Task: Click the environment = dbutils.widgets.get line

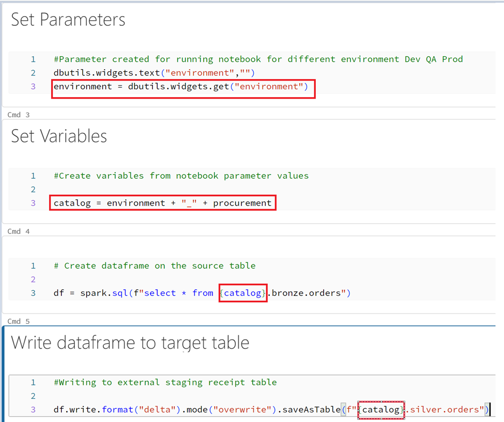Action: (x=180, y=87)
